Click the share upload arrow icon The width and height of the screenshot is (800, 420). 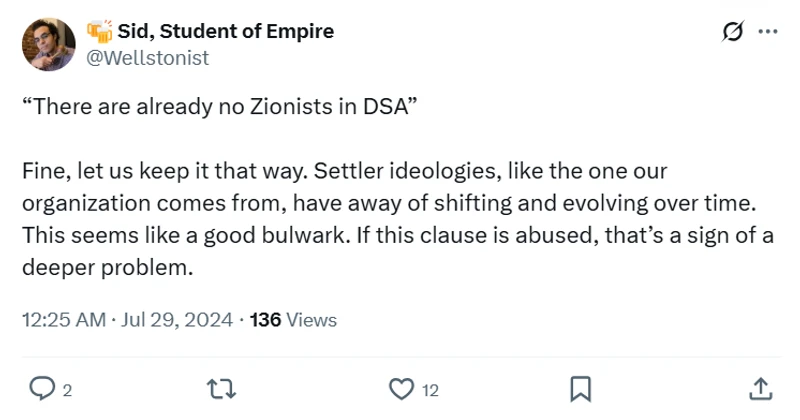coord(759,387)
